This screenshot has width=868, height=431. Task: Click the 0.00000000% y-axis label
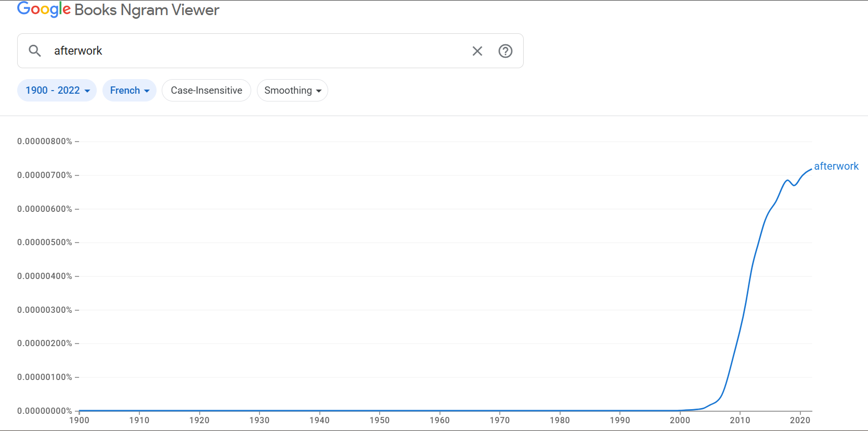click(x=45, y=411)
